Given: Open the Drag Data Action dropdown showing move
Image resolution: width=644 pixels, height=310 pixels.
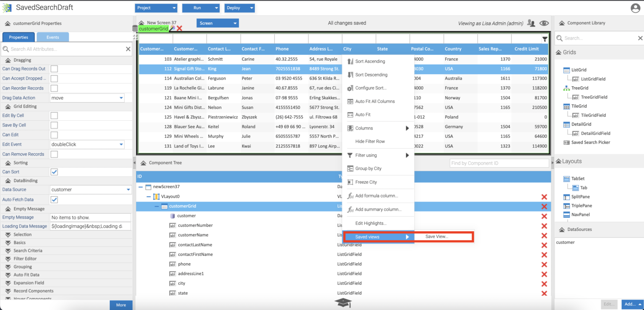Looking at the screenshot, I should 87,98.
